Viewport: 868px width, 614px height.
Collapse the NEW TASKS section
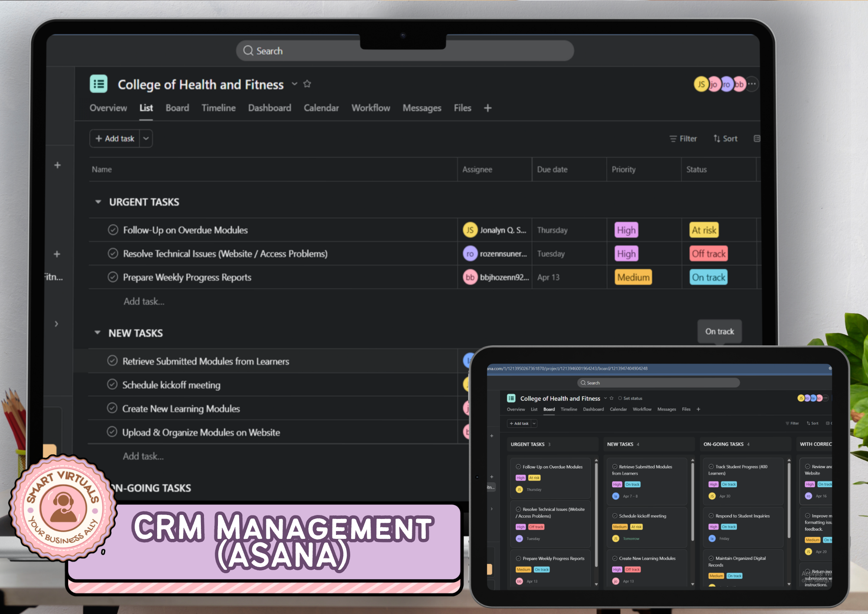click(98, 333)
